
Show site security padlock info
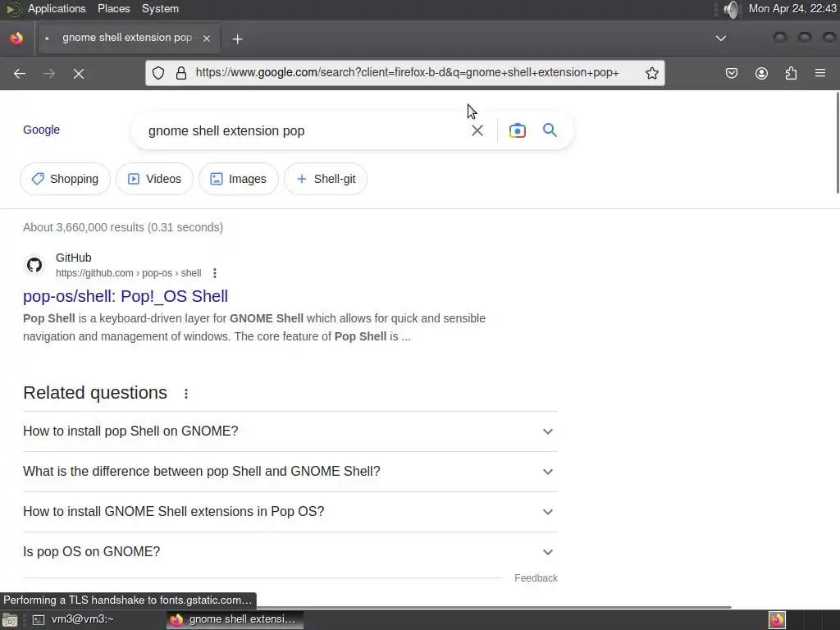click(181, 73)
